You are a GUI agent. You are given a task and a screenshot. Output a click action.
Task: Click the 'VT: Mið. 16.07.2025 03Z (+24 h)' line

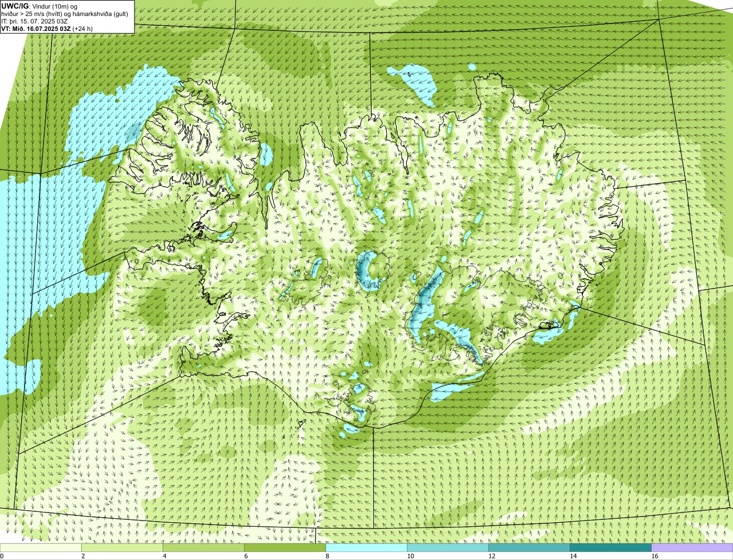pos(48,28)
